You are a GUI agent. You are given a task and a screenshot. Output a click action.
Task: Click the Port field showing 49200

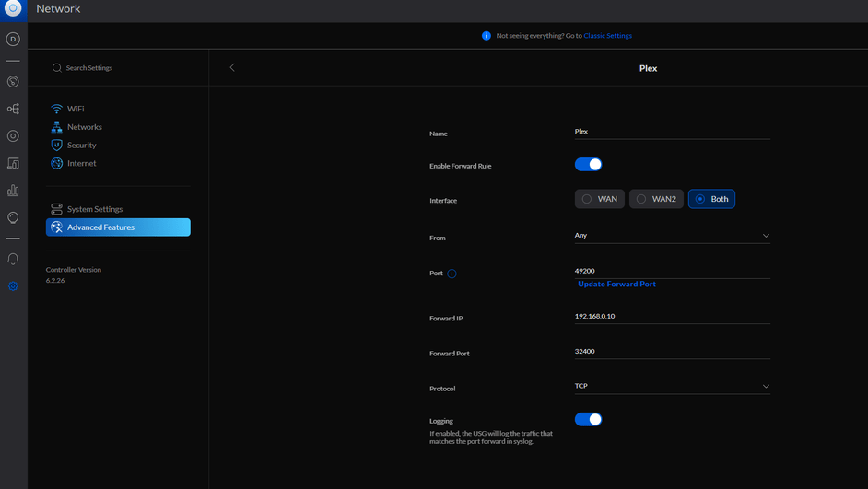click(x=672, y=271)
